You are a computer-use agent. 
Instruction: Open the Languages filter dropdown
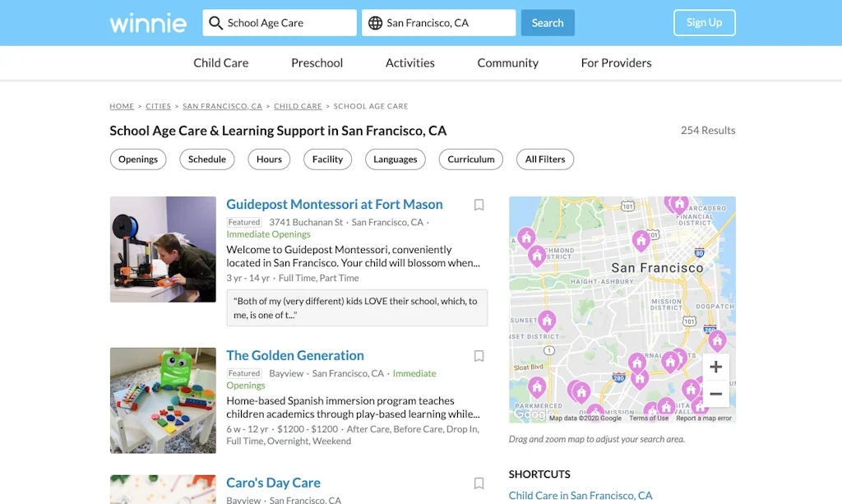(396, 160)
